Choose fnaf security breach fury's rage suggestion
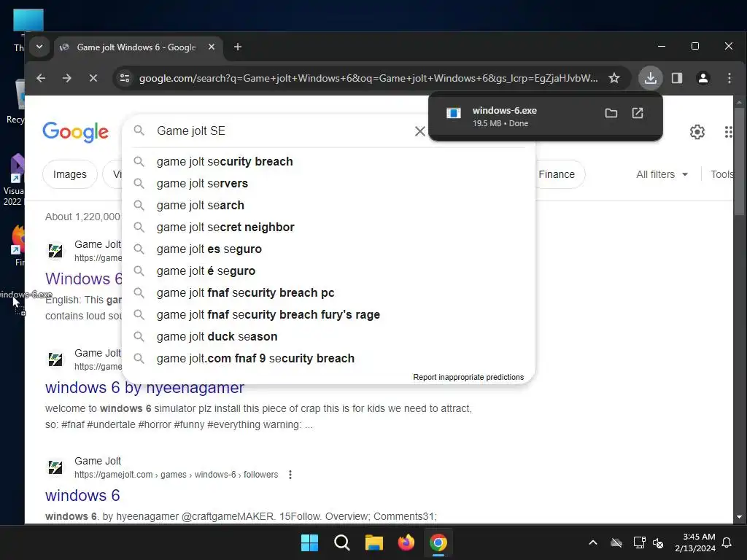The image size is (747, 560). (x=329, y=315)
